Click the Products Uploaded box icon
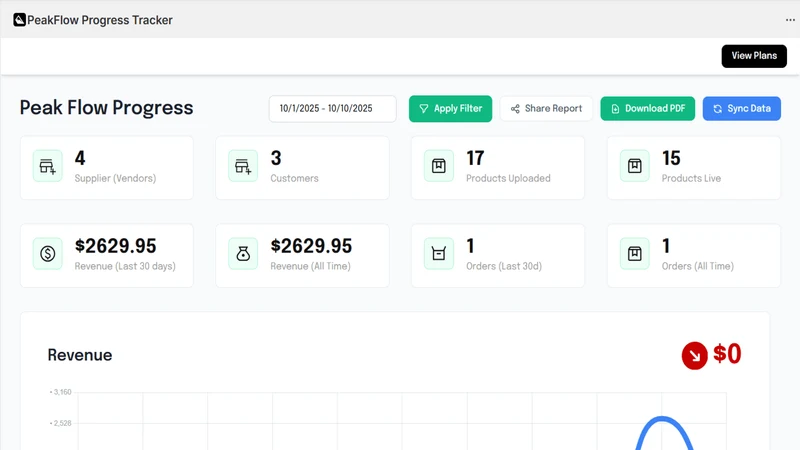800x450 pixels. click(x=439, y=166)
